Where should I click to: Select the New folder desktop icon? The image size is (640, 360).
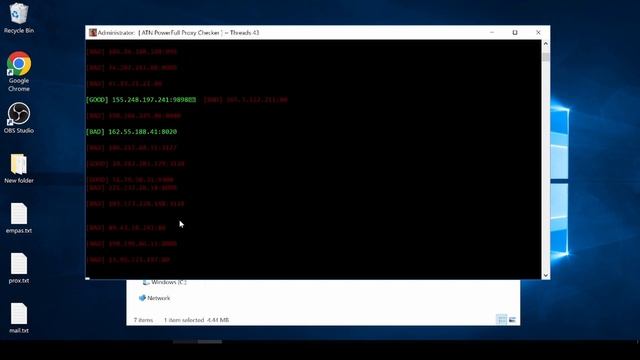click(x=19, y=169)
